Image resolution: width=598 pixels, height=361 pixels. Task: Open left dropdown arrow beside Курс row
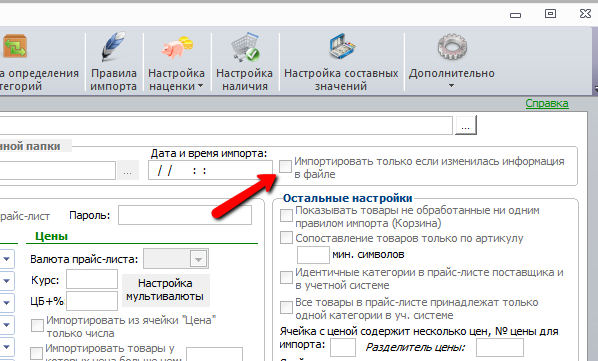7,281
